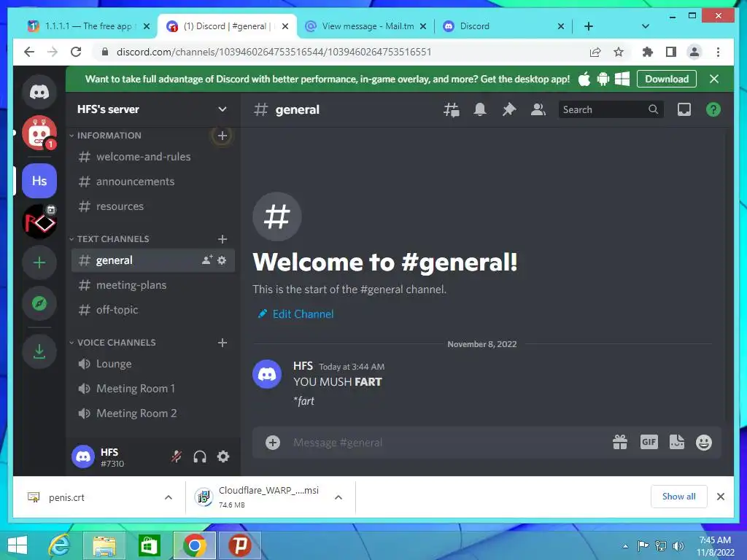This screenshot has height=560, width=747.
Task: Dismiss the green desktop app banner
Action: pos(713,79)
